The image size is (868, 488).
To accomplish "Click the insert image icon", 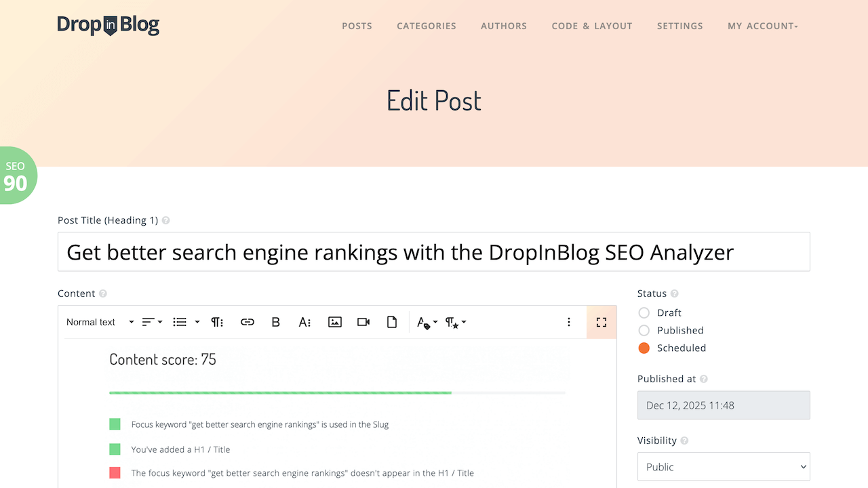I will [x=334, y=322].
